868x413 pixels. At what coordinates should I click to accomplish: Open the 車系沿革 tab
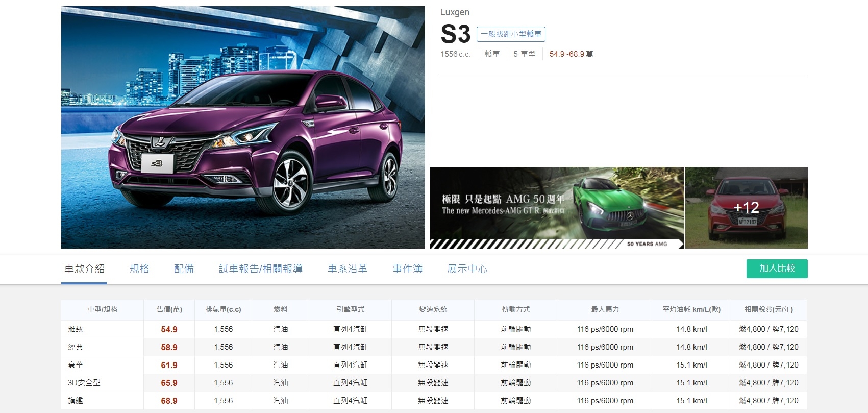(347, 269)
